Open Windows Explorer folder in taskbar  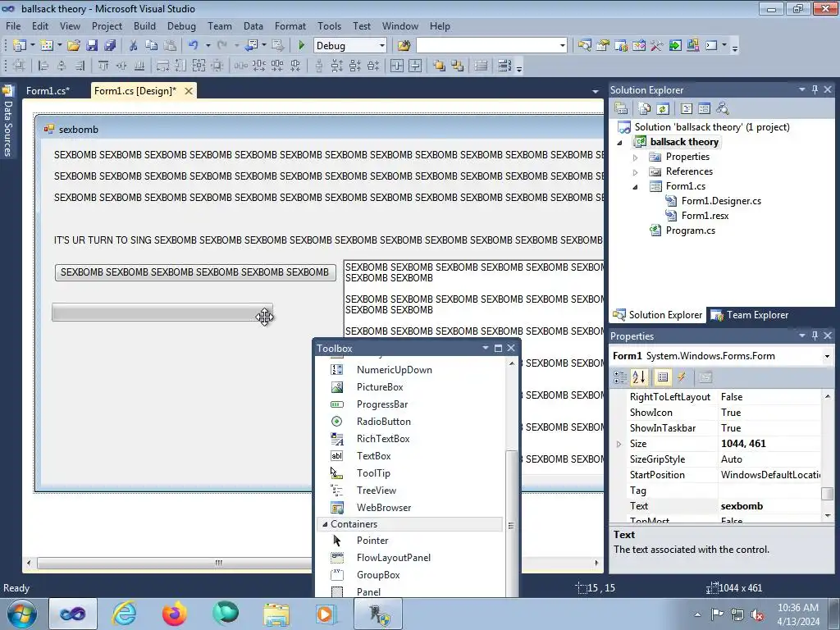[276, 614]
